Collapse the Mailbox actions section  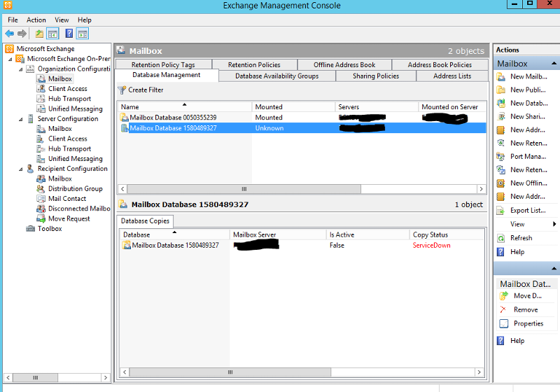(x=554, y=64)
